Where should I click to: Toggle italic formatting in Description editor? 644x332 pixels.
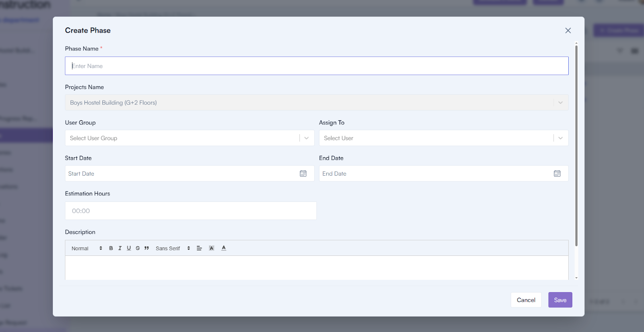120,248
